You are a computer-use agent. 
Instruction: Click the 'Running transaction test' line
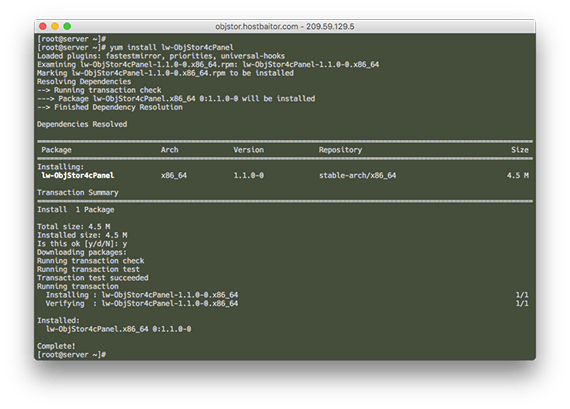tap(88, 269)
